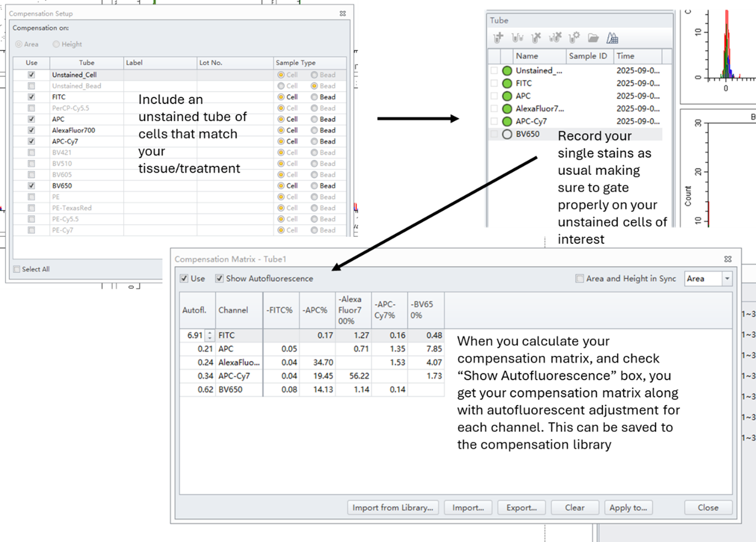Screen dimensions: 756x542
Task: Check the FITC tube checkbox in Tube list
Action: click(494, 83)
